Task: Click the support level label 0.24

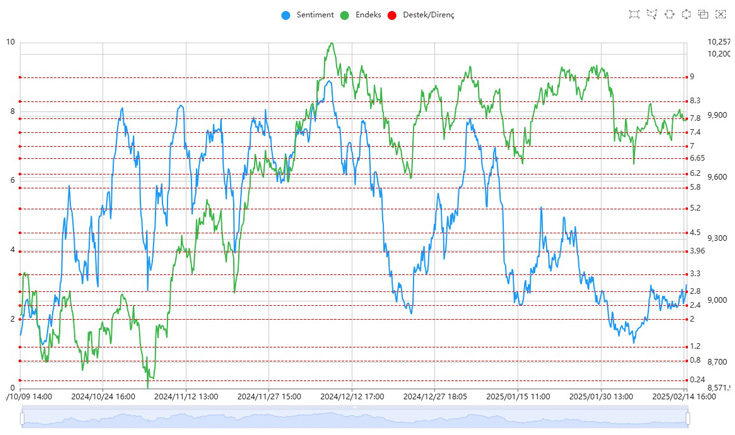Action: coord(697,379)
